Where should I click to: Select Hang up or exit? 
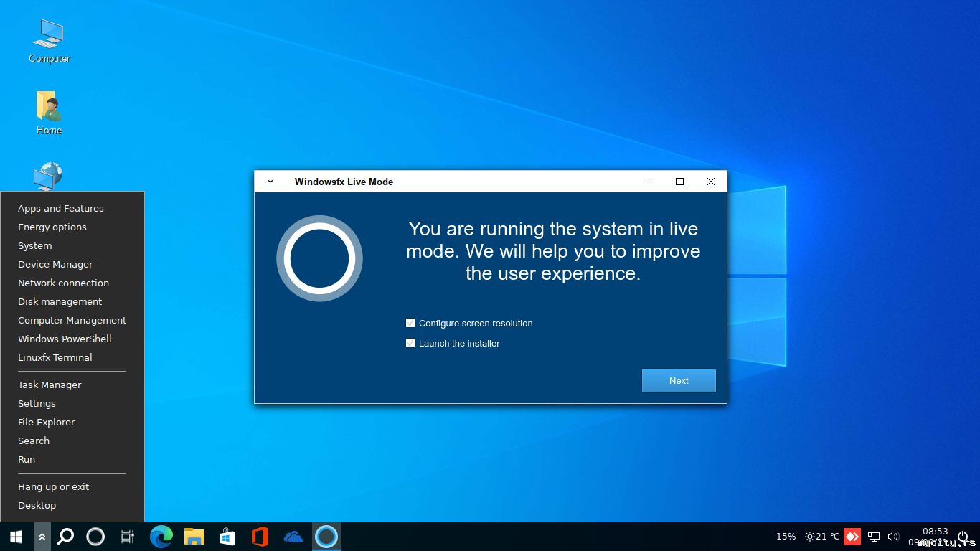tap(54, 486)
